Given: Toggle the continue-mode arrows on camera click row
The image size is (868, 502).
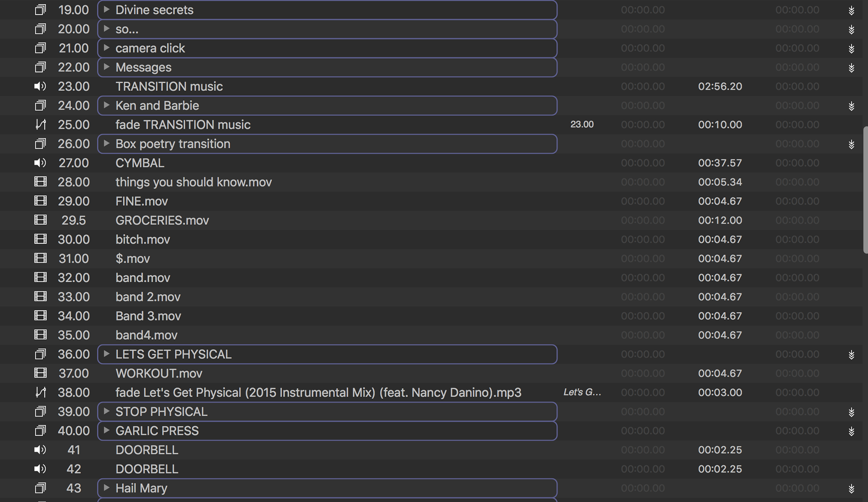Looking at the screenshot, I should tap(851, 48).
